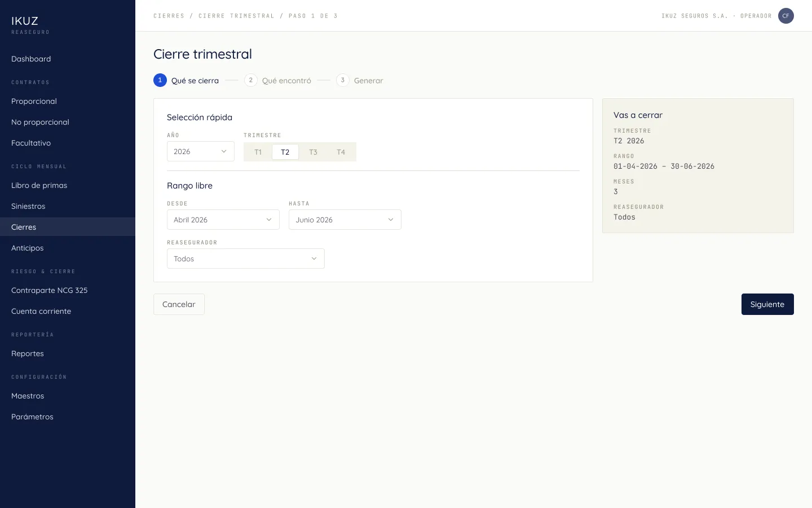Screen dimensions: 812x508
Task: Open the Hasta Junio 2026 dropdown
Action: pyautogui.click(x=345, y=220)
